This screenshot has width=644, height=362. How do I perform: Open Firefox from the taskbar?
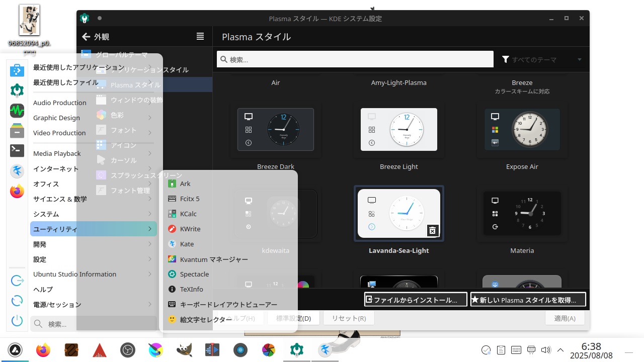(x=43, y=350)
